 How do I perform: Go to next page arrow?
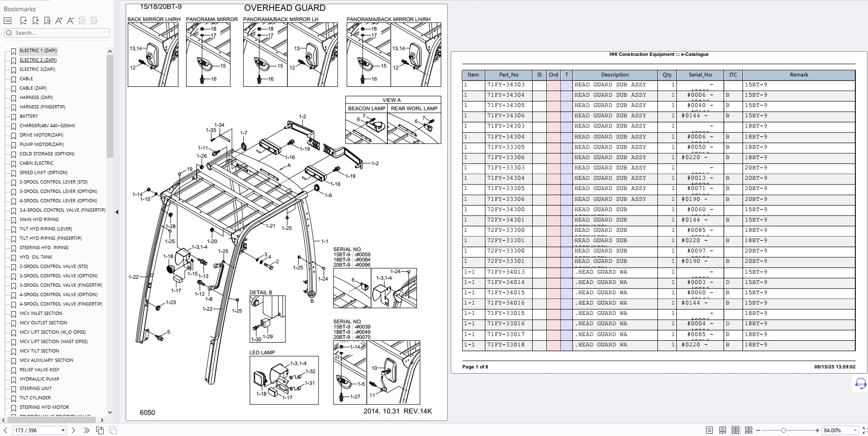[73, 430]
